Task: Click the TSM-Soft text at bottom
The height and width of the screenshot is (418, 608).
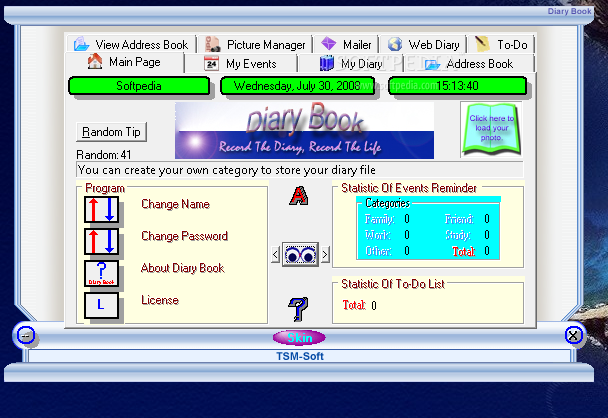Action: click(300, 356)
